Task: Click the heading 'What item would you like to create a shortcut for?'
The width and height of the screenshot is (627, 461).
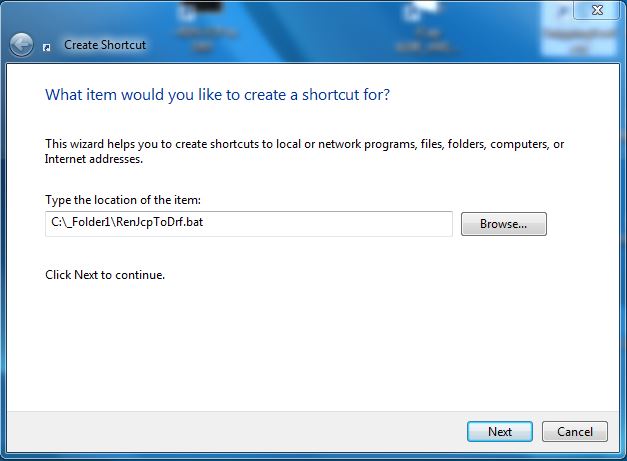Action: pyautogui.click(x=218, y=95)
